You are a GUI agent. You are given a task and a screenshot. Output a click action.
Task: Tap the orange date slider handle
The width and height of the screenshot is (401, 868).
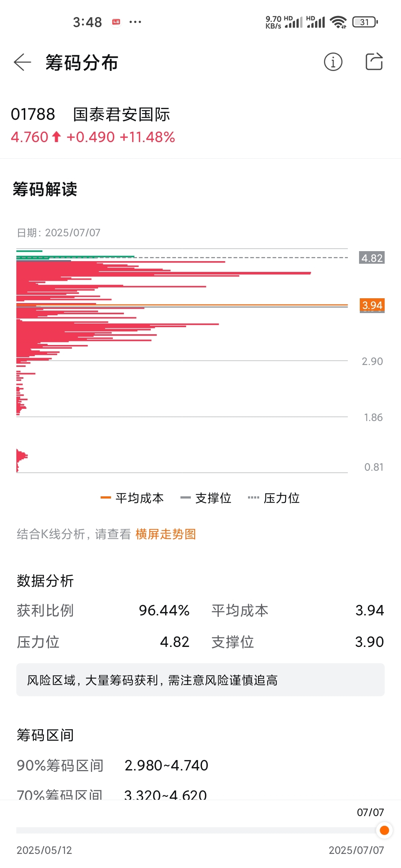(384, 830)
